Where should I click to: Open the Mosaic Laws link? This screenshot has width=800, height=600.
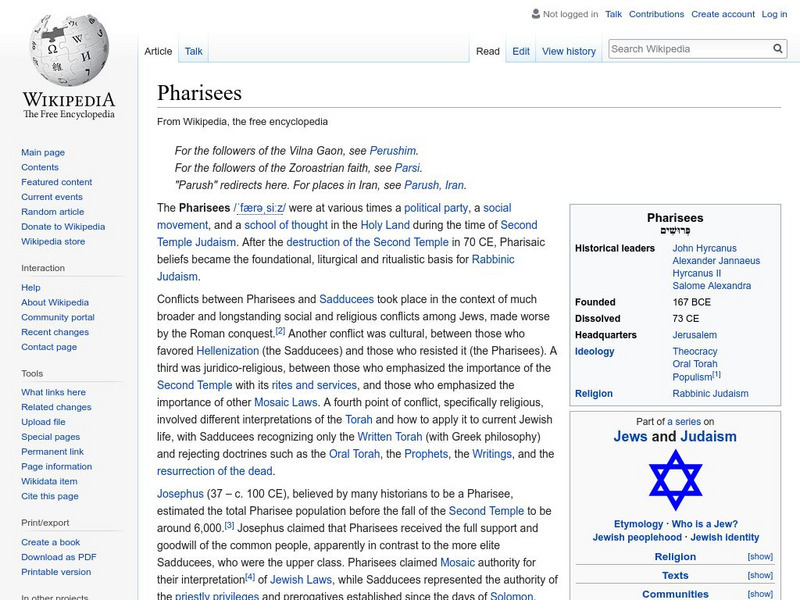click(286, 403)
